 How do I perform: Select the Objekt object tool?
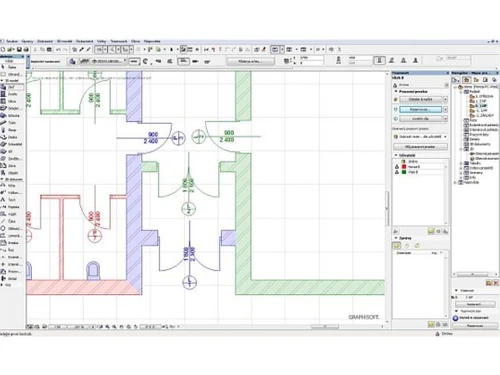(12, 173)
